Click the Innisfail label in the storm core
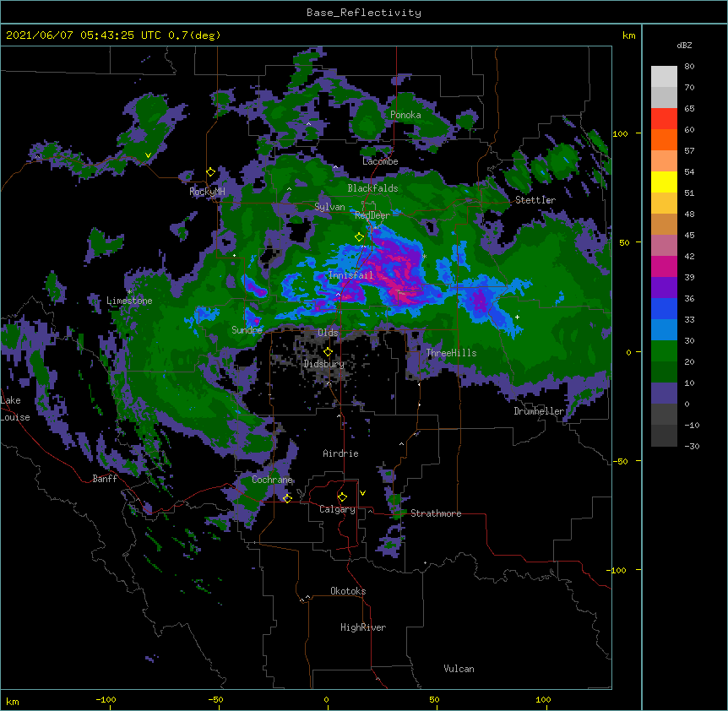 point(350,275)
